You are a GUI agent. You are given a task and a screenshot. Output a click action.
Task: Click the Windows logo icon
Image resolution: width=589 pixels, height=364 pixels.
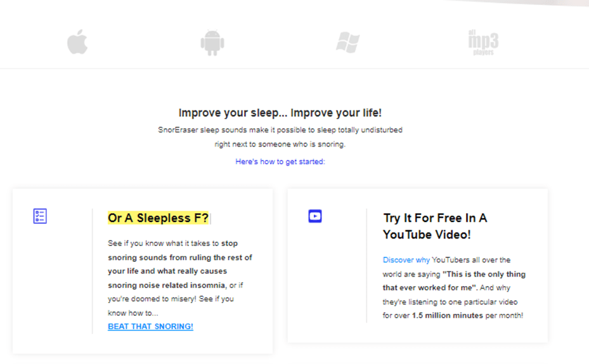point(347,42)
